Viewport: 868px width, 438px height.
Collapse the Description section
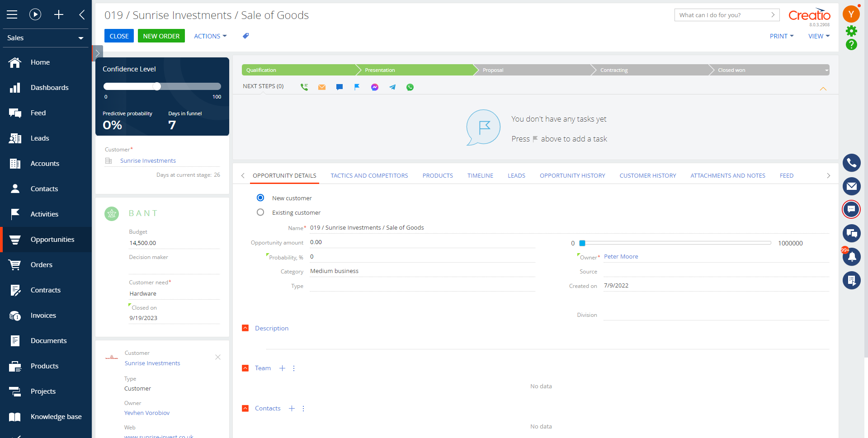coord(245,328)
